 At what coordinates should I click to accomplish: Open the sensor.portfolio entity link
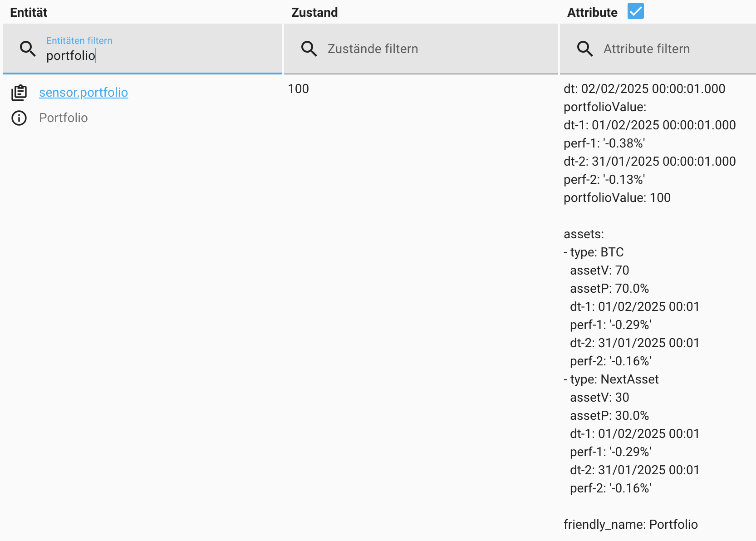(x=83, y=93)
